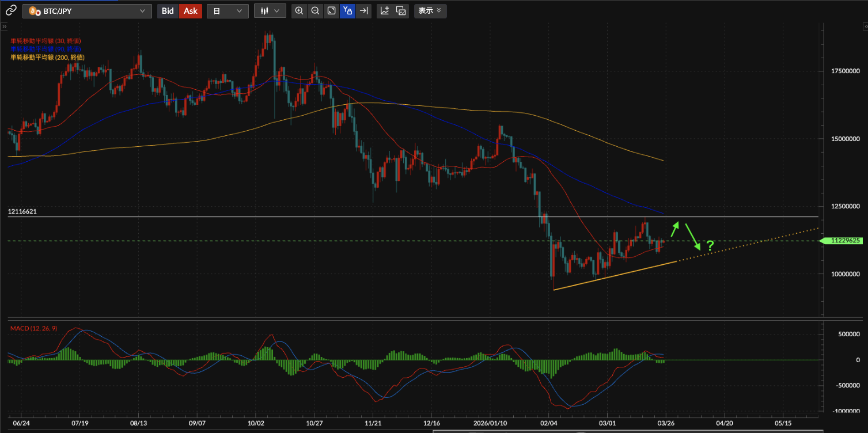Image resolution: width=868 pixels, height=433 pixels.
Task: Open the 表示 menu
Action: [x=430, y=11]
